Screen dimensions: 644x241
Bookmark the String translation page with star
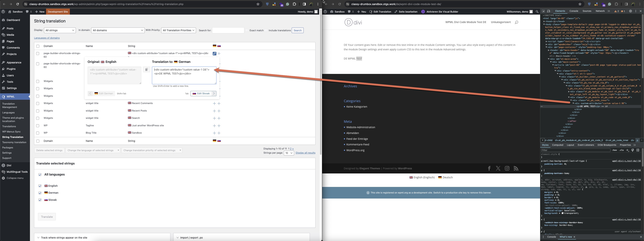(x=258, y=4)
